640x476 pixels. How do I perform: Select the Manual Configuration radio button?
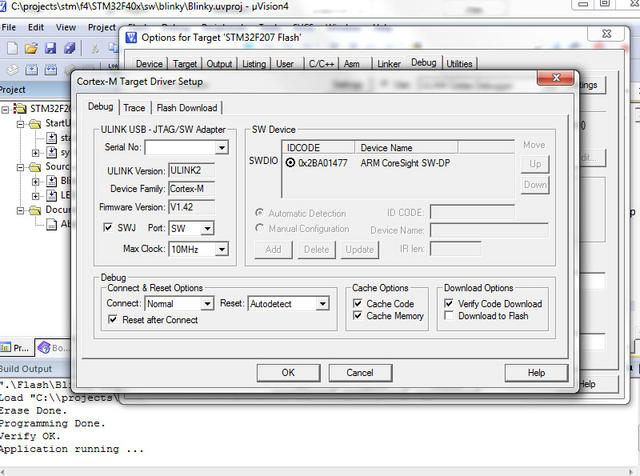(259, 228)
